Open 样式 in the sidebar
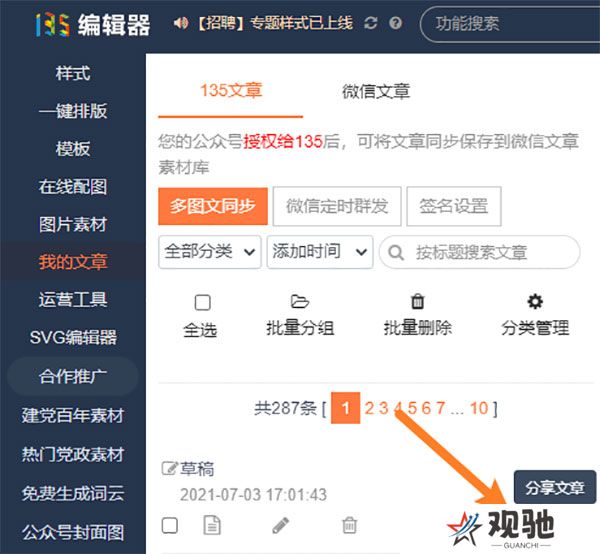The width and height of the screenshot is (600, 554). point(73,73)
